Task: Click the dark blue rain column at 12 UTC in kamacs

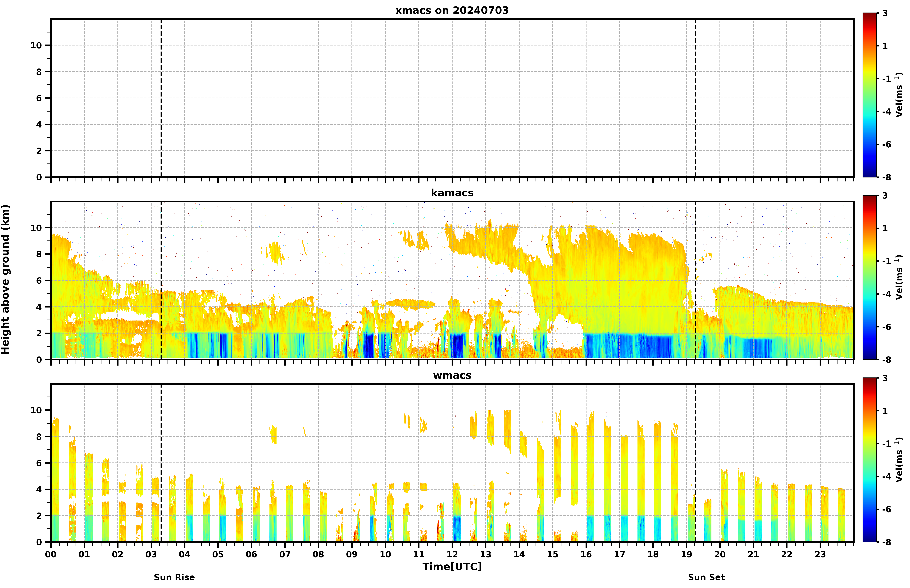Action: 458,346
